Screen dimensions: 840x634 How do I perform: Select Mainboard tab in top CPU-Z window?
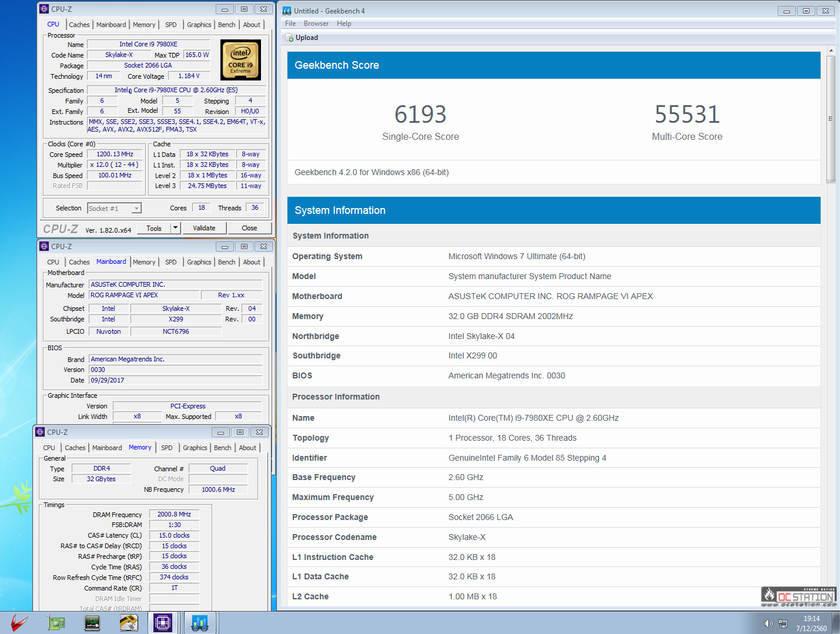pos(111,25)
